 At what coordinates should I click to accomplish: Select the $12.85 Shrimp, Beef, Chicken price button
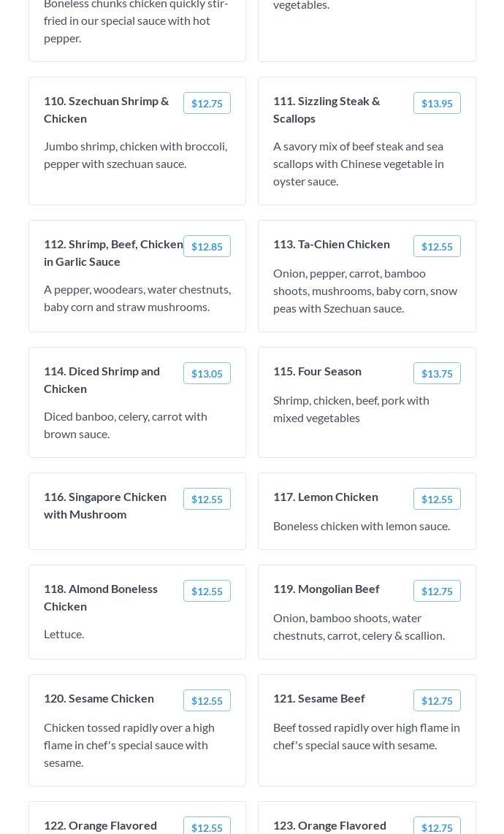point(207,246)
